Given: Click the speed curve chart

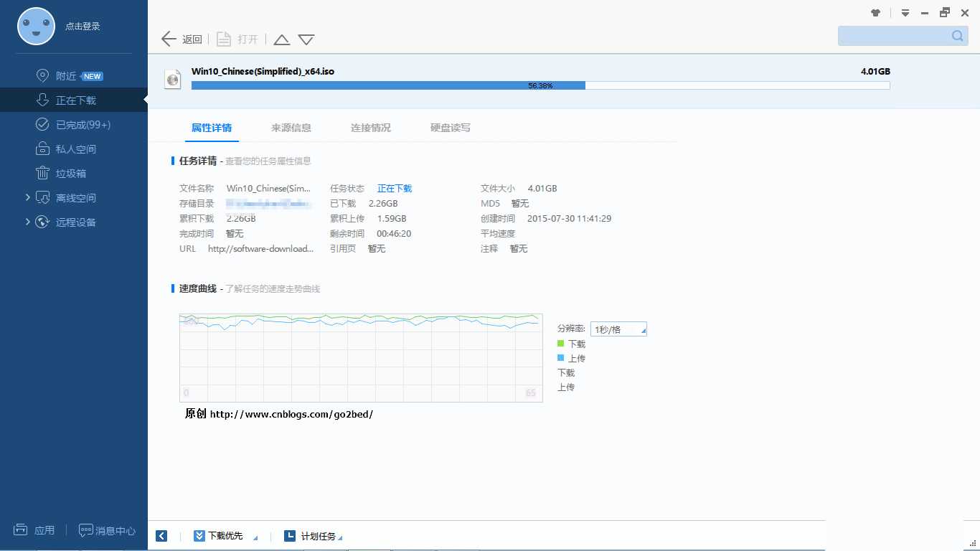Looking at the screenshot, I should [x=361, y=357].
